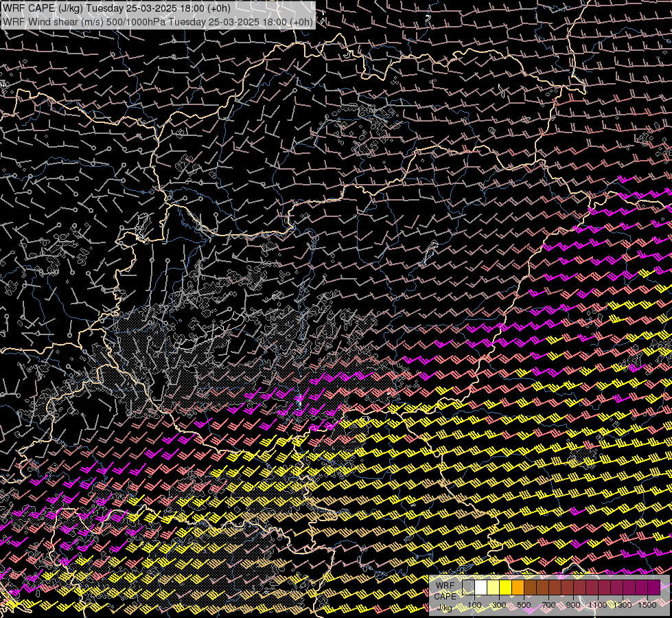Click the legend value 500

click(x=524, y=605)
